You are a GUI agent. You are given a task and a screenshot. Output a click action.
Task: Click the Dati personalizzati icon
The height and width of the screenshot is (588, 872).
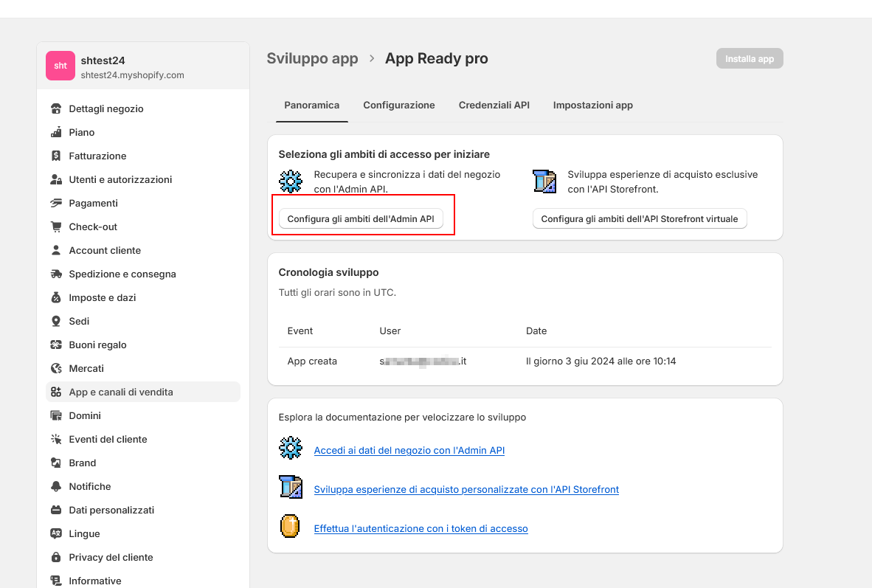(56, 510)
